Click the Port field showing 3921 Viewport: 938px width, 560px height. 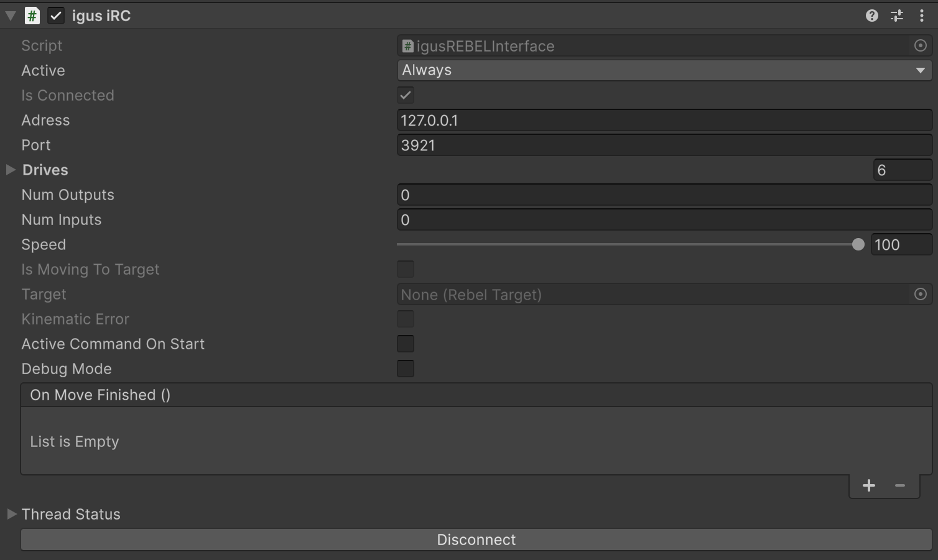pos(664,145)
